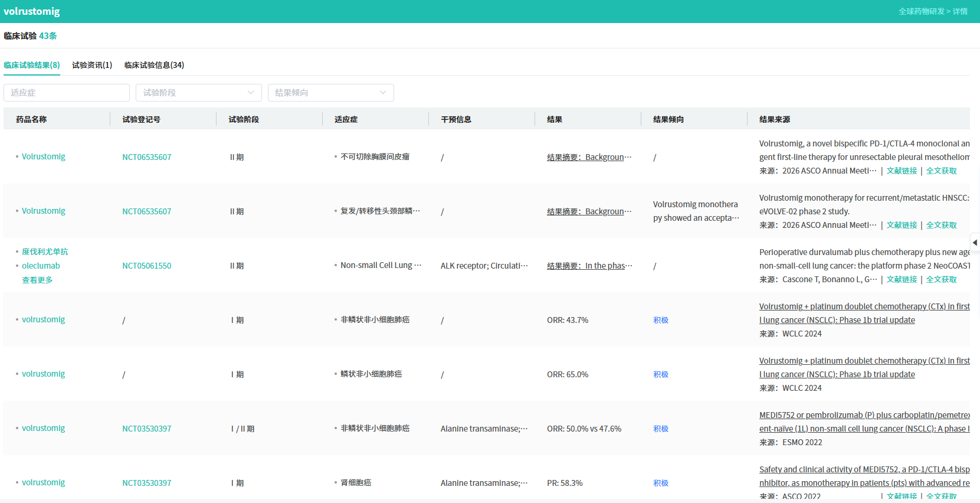Open the oleclumab drug link
Viewport: 980px width, 503px height.
coord(41,266)
